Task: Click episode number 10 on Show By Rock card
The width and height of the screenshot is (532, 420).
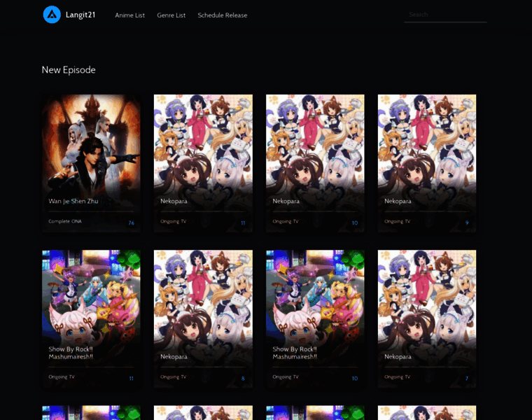Action: [x=355, y=378]
